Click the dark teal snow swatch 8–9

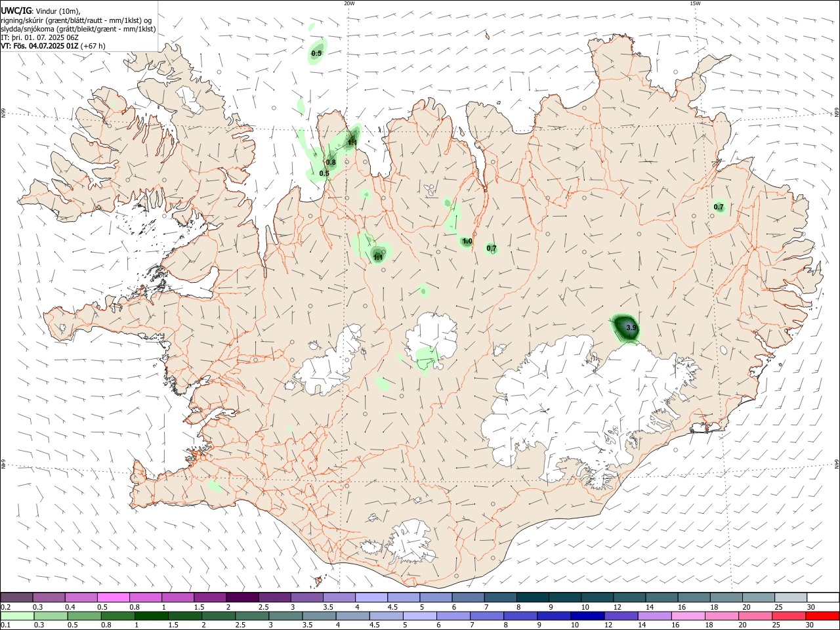click(533, 597)
